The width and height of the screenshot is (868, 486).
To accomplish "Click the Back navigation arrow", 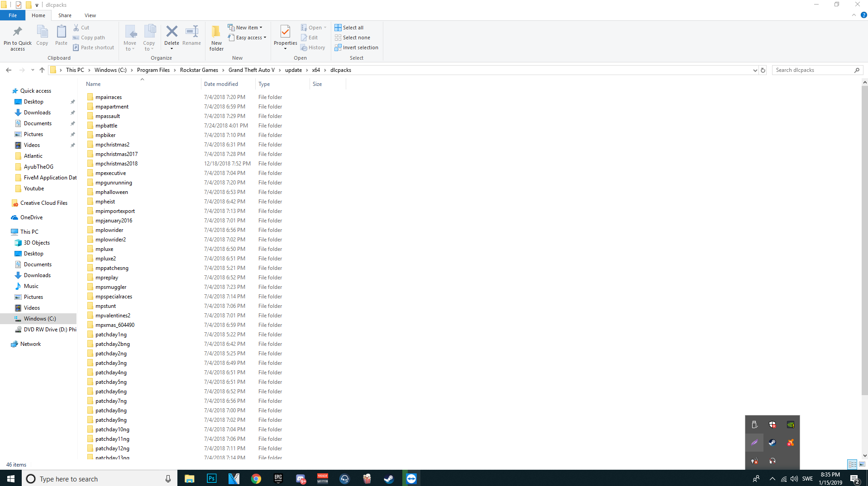I will [x=9, y=70].
